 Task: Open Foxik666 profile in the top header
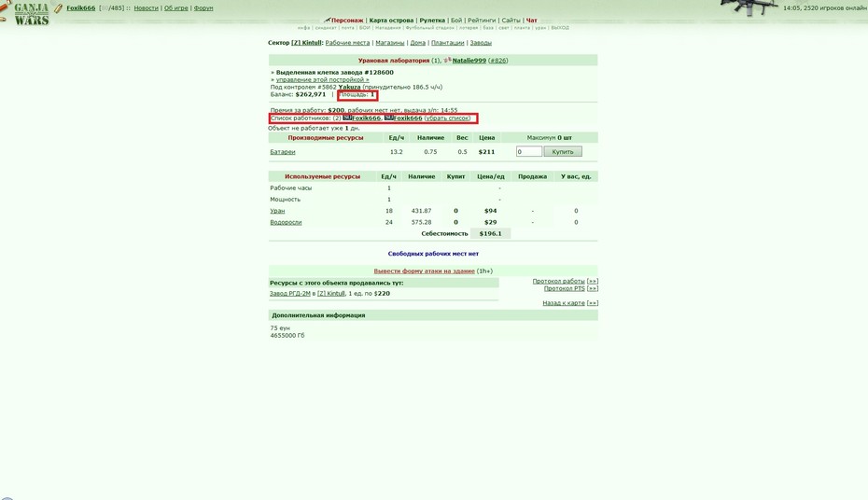point(81,8)
